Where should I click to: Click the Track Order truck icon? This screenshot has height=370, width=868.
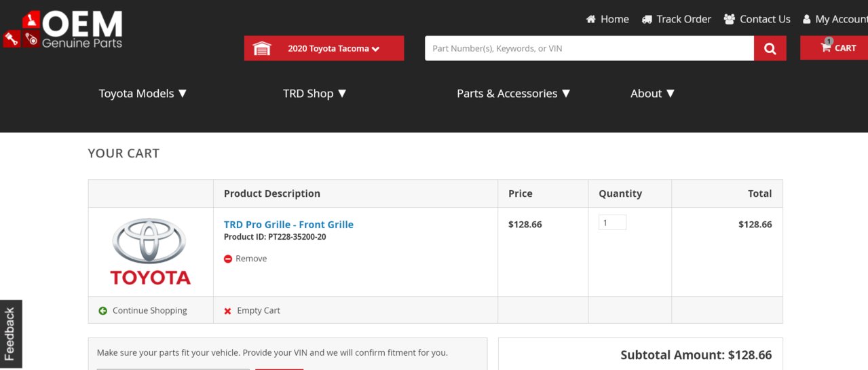[x=647, y=19]
